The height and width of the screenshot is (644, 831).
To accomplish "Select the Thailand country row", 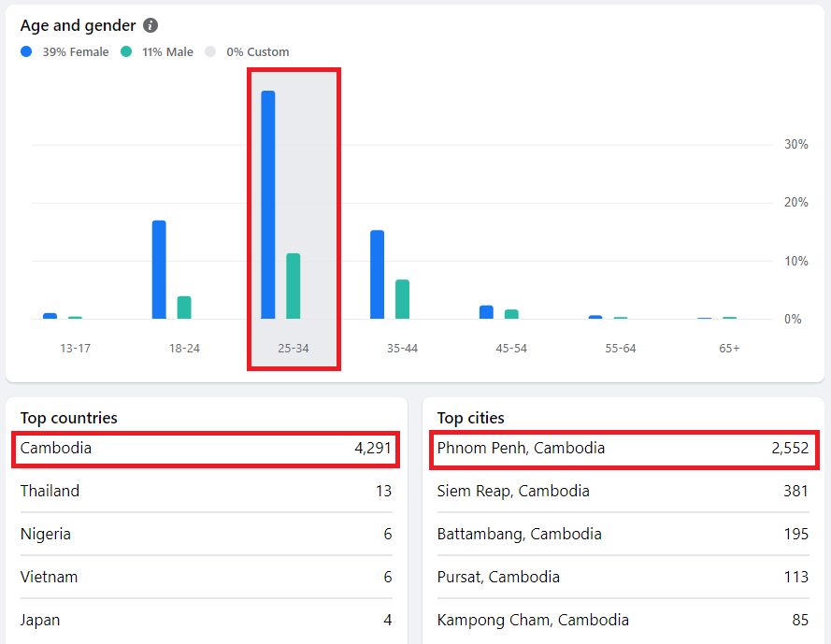I will [206, 491].
